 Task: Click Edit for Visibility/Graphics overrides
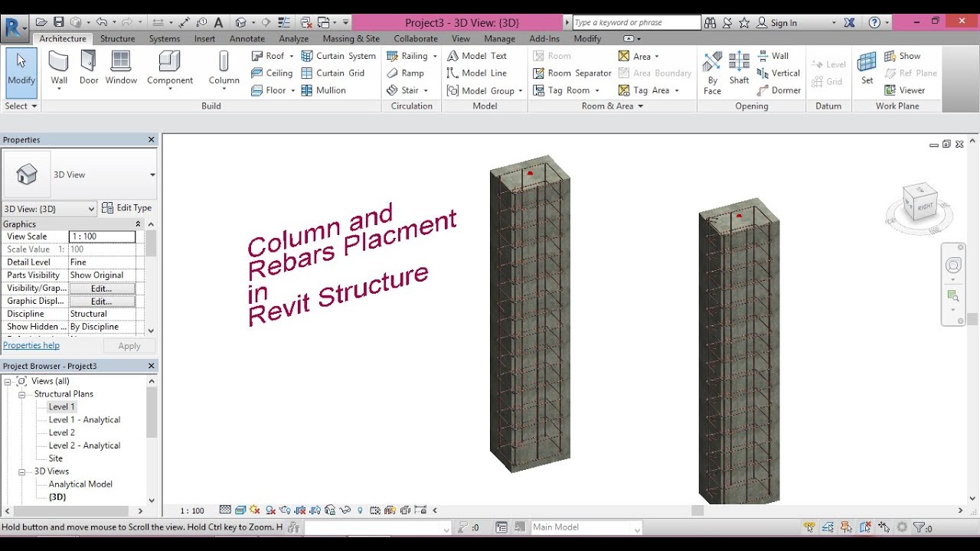click(x=102, y=289)
